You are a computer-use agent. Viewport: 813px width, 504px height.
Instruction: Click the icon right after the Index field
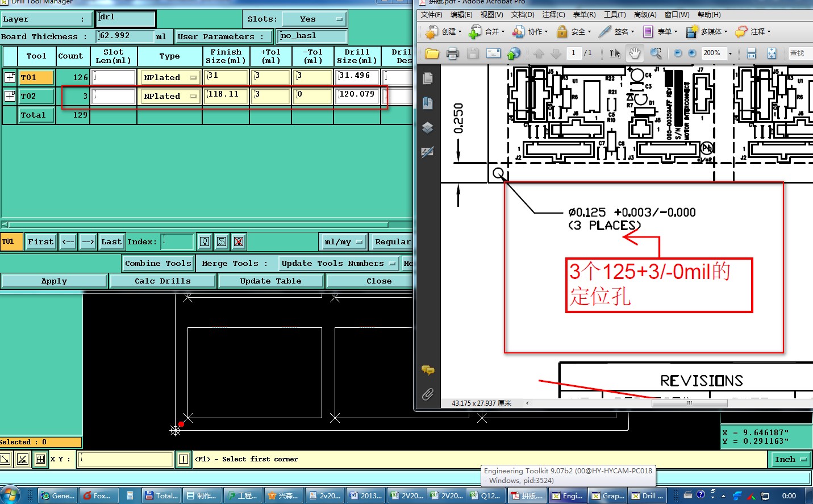point(205,241)
